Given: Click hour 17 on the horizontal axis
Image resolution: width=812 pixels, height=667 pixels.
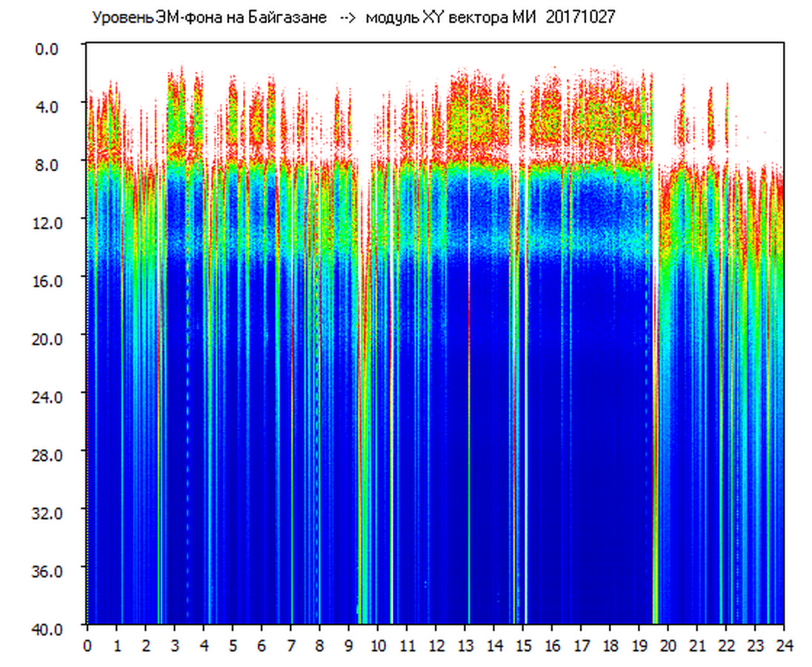Looking at the screenshot, I should pos(582,646).
